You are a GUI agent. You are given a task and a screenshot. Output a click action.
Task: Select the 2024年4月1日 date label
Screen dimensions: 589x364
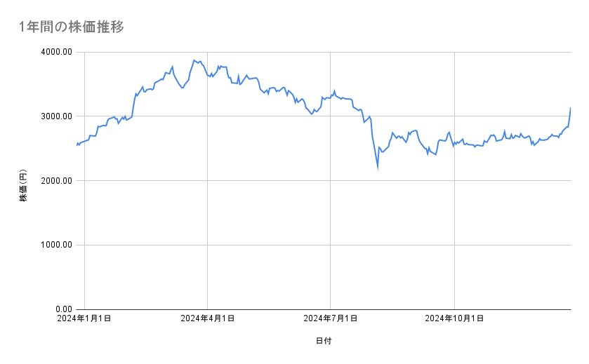(207, 318)
